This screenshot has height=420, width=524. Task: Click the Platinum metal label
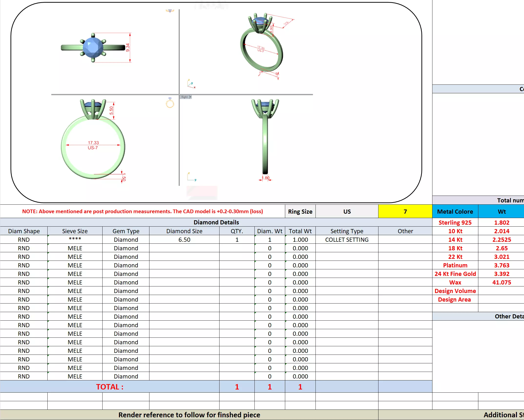(455, 265)
